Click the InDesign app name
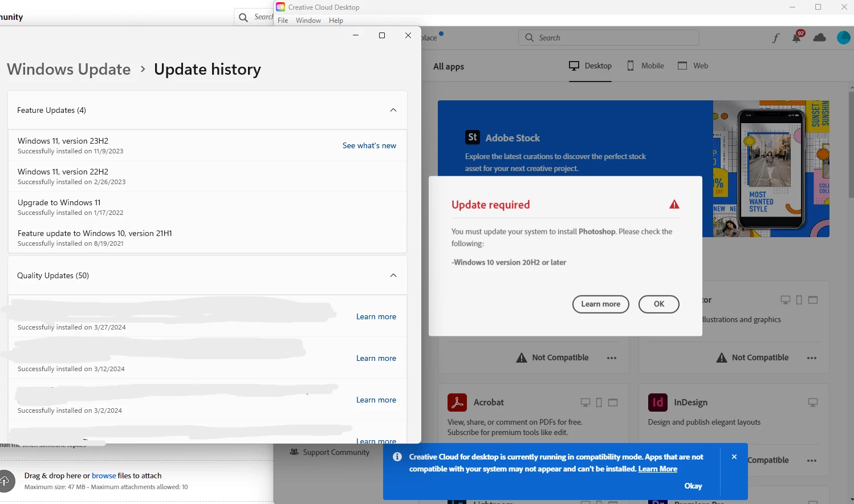This screenshot has width=854, height=504. (690, 402)
